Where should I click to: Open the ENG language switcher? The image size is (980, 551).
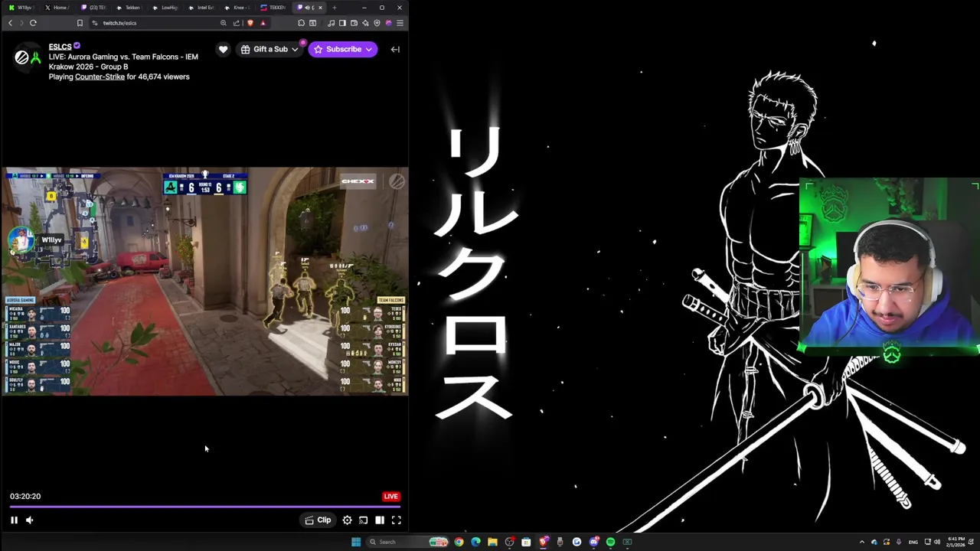coord(913,542)
